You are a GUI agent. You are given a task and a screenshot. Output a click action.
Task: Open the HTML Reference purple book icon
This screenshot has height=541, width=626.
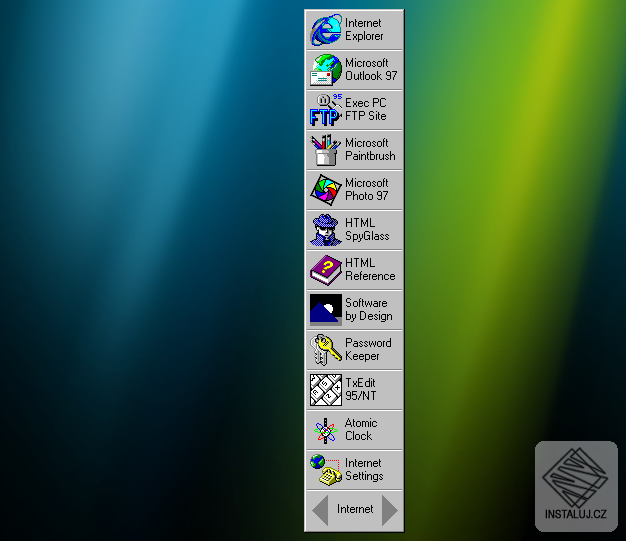click(x=326, y=270)
